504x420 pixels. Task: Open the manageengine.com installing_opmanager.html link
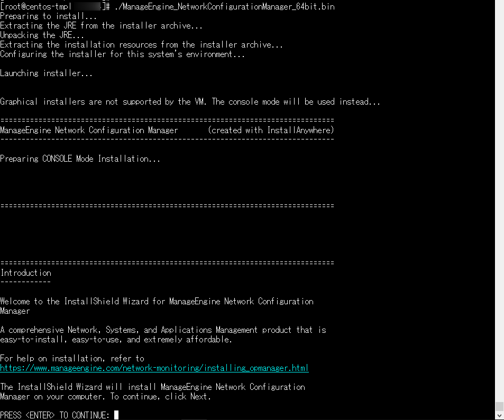(154, 368)
